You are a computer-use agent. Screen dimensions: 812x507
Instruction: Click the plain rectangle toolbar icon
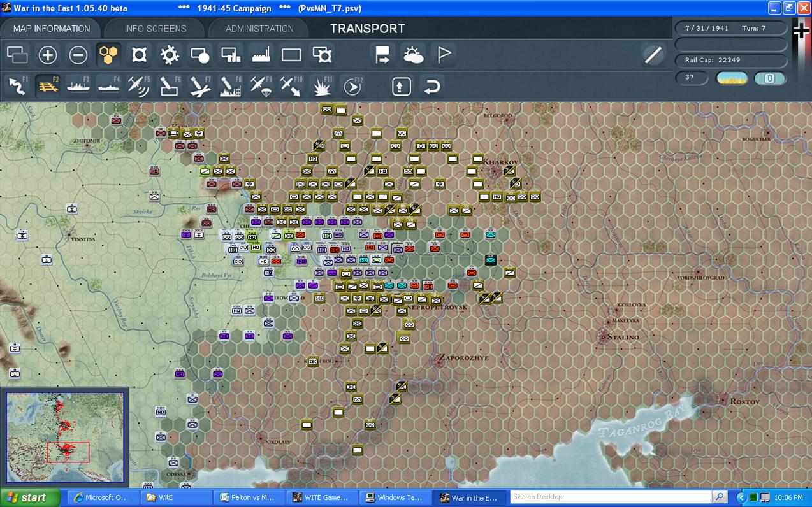pos(291,55)
